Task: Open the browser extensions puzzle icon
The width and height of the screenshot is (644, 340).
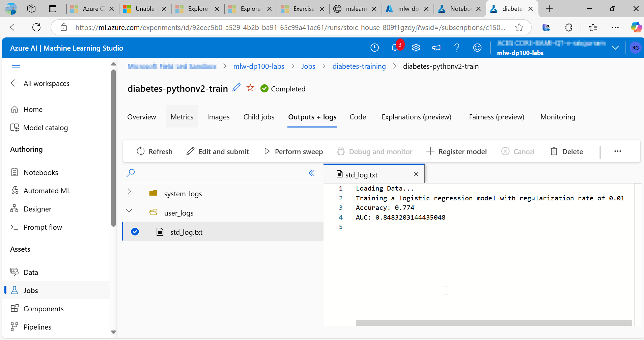Action: click(x=568, y=27)
